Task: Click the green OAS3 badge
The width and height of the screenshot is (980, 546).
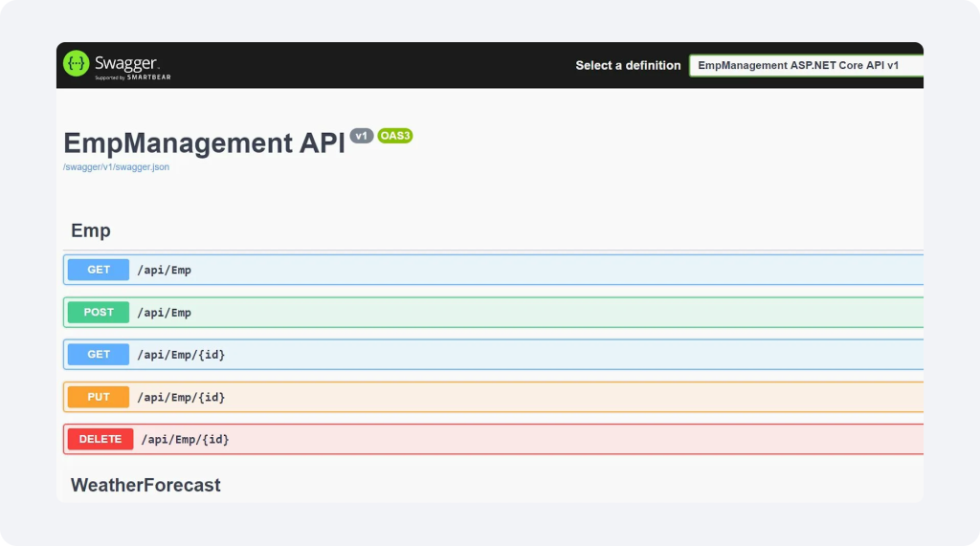Action: point(395,136)
